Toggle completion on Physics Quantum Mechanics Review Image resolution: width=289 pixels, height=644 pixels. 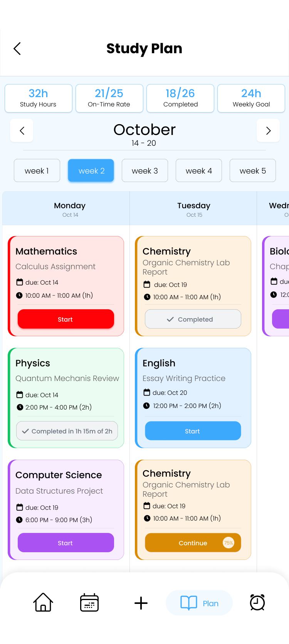click(x=67, y=431)
